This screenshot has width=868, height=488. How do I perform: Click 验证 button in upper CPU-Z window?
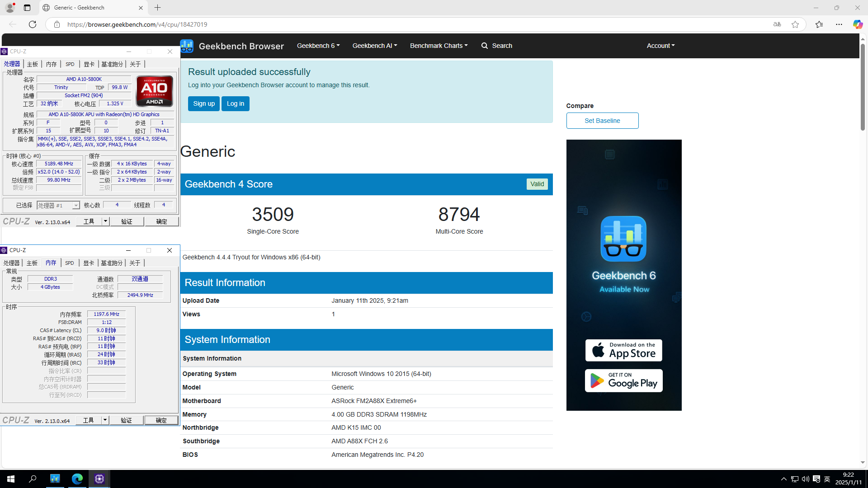click(127, 221)
